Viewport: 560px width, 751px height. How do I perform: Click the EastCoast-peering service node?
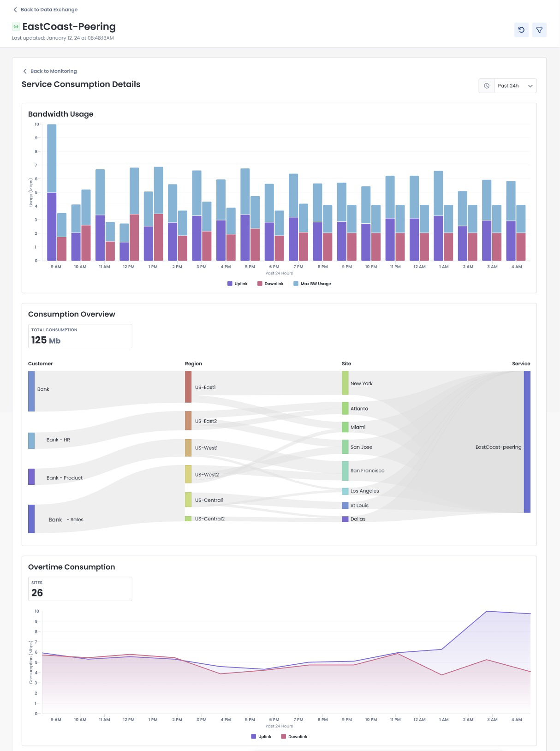(527, 442)
